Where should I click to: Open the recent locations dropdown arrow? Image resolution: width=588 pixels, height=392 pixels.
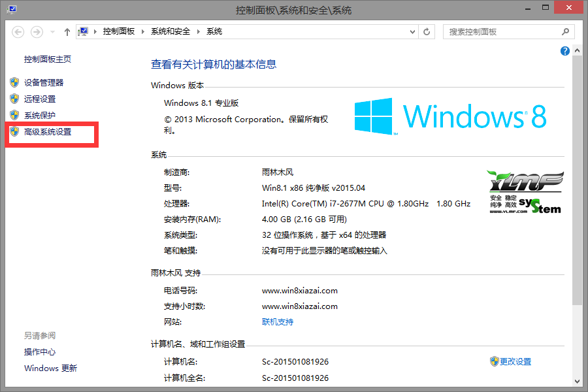[52, 32]
